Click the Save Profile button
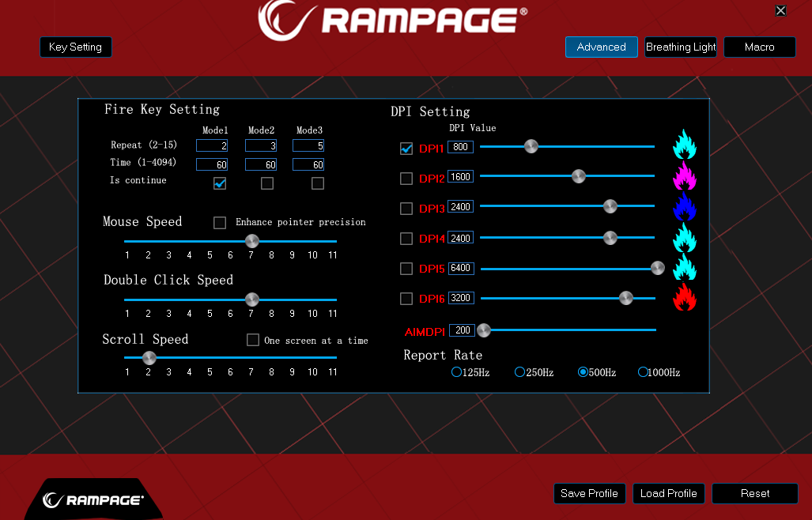 (x=589, y=494)
